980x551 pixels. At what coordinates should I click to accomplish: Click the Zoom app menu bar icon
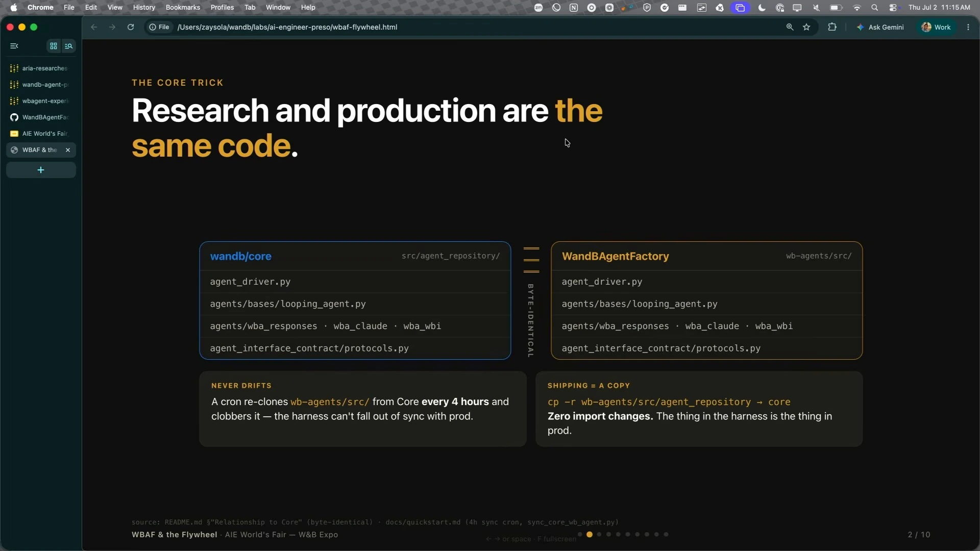(538, 8)
